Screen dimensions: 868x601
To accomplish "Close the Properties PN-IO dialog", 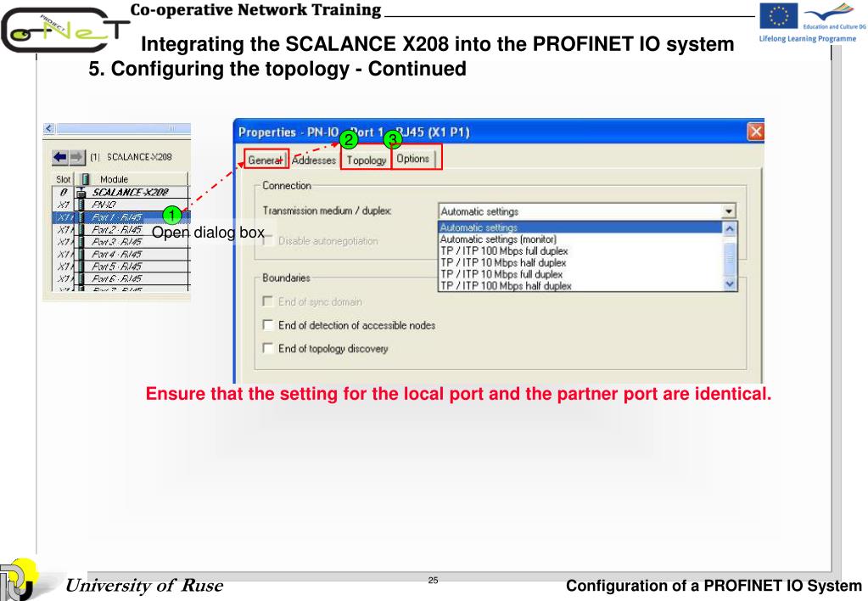I will (756, 132).
